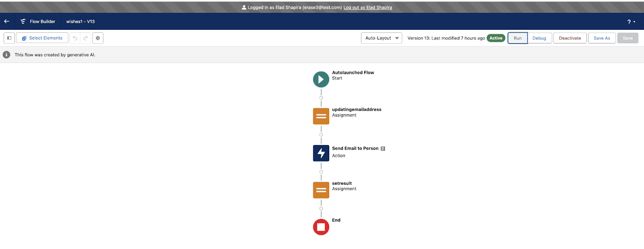Open flow settings via the gear icon
The height and width of the screenshot is (249, 644).
98,38
